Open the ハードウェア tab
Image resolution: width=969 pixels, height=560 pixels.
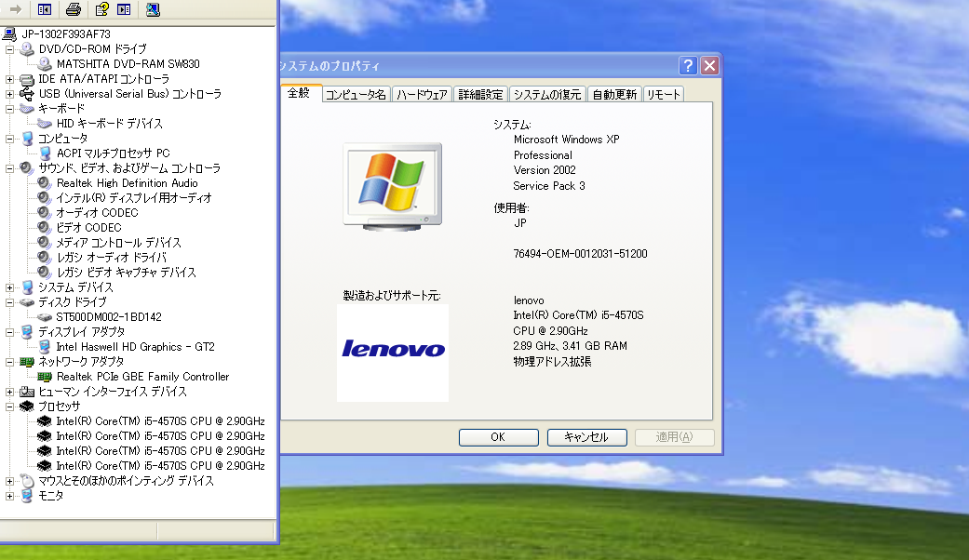point(422,95)
